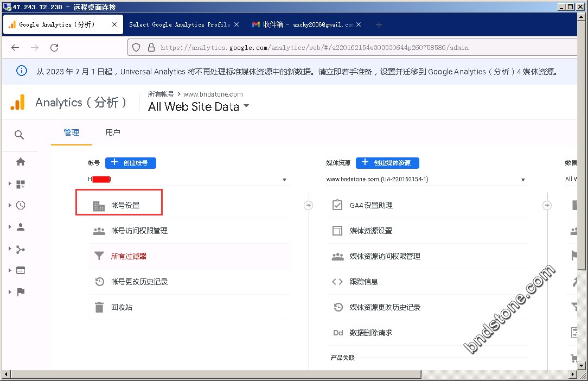Expand the Audience sidebar section arrow
588x381 pixels.
[10, 227]
